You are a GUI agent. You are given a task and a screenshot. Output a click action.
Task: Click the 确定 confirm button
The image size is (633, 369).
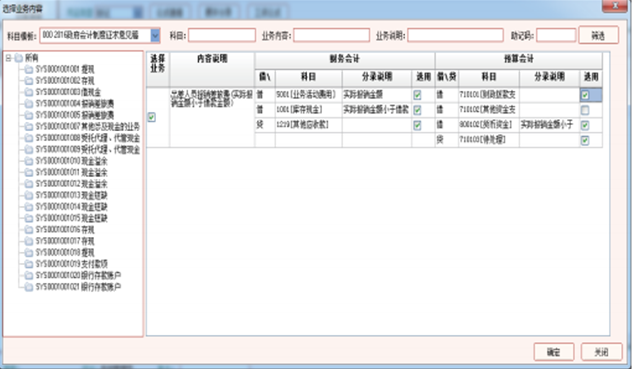pos(553,352)
